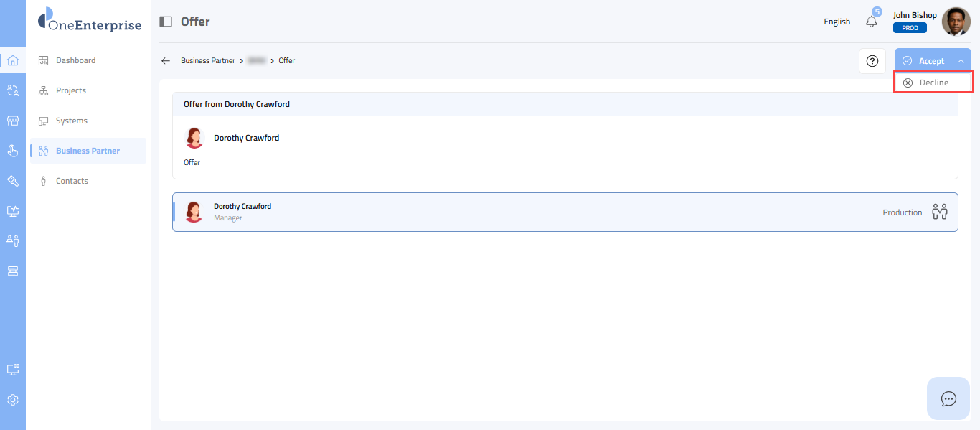This screenshot has width=980, height=430.
Task: Open Dashboard in the sidebar menu
Action: [x=75, y=60]
